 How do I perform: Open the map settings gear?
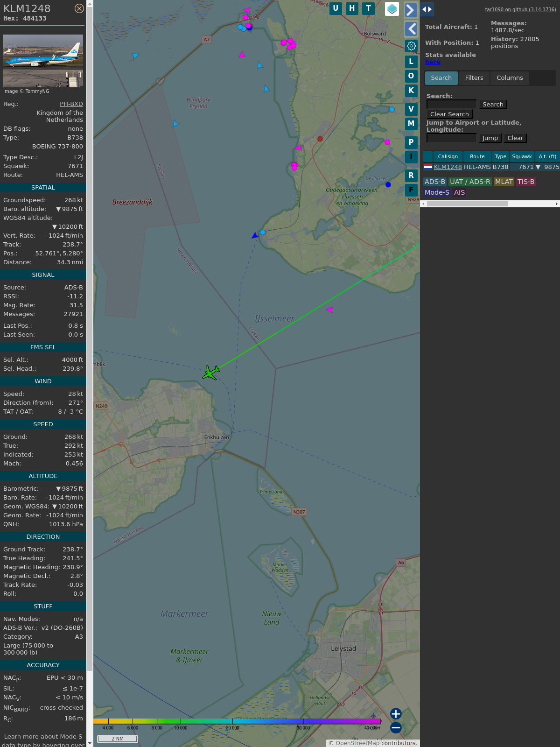(411, 46)
